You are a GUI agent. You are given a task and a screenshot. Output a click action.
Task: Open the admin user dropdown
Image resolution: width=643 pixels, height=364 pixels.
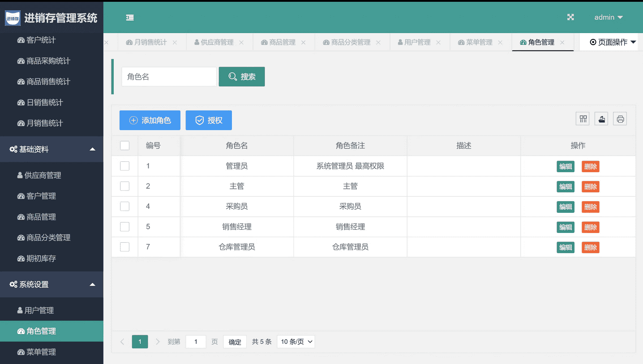click(x=608, y=17)
